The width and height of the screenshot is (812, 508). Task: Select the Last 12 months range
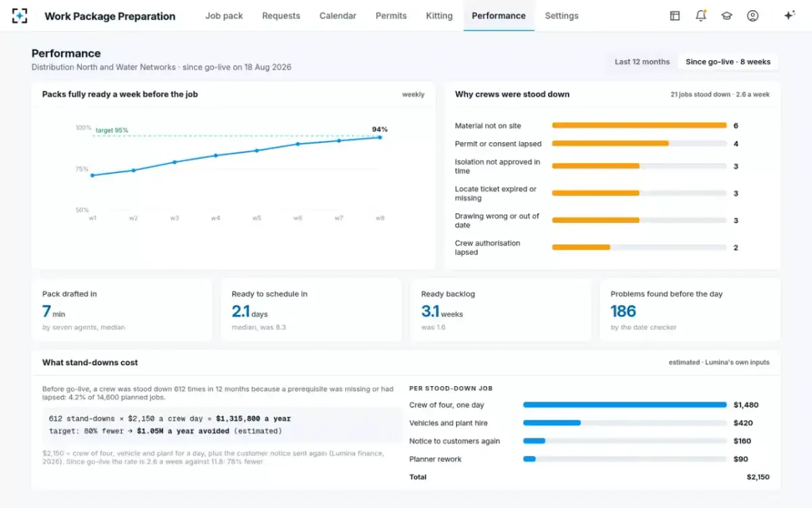(642, 62)
